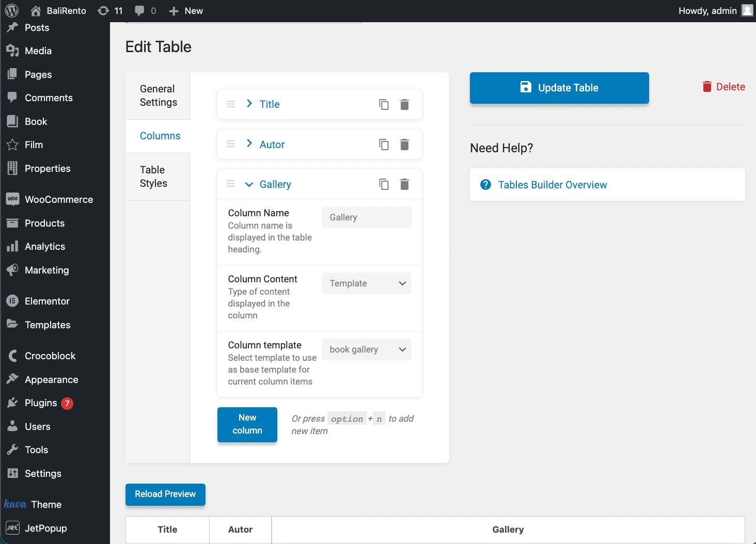Open the General Settings tab
Image resolution: width=756 pixels, height=544 pixels.
tap(157, 95)
